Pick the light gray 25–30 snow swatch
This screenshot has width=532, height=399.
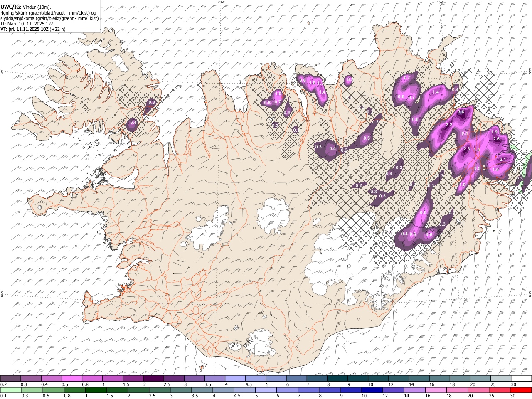click(x=500, y=379)
